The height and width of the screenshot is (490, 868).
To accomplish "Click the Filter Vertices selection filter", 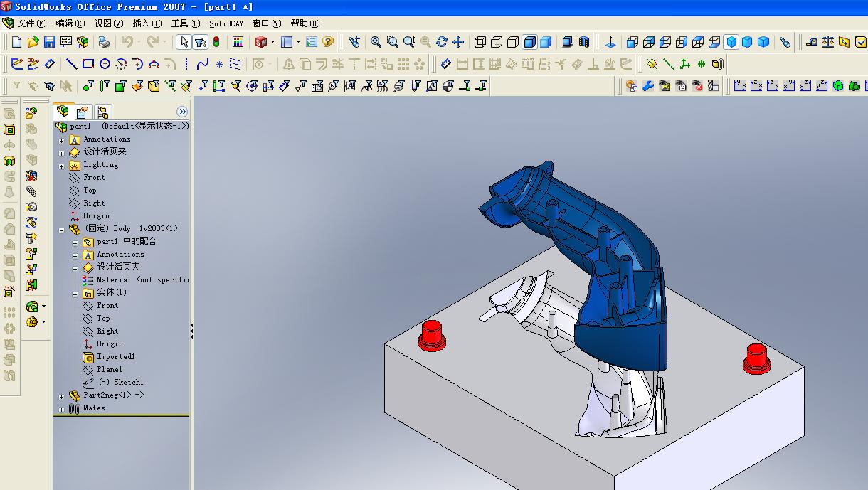I will [x=88, y=86].
